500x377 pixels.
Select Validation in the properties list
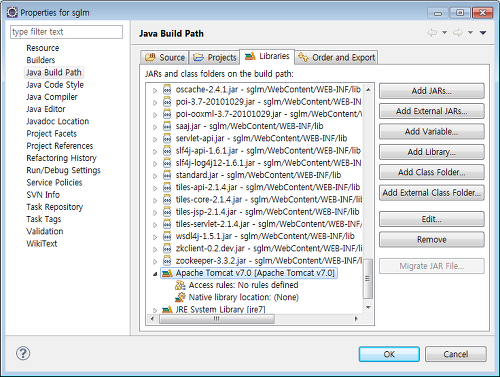point(45,231)
